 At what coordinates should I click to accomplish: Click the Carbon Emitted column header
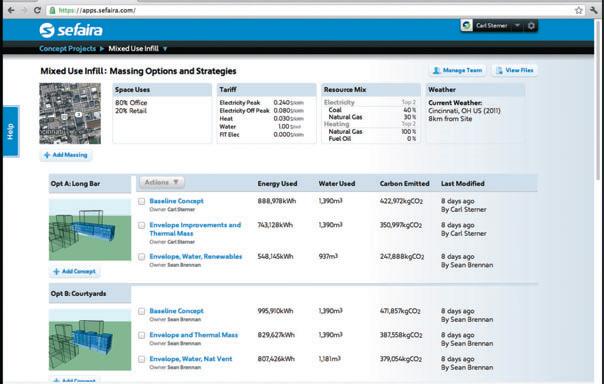pyautogui.click(x=404, y=184)
